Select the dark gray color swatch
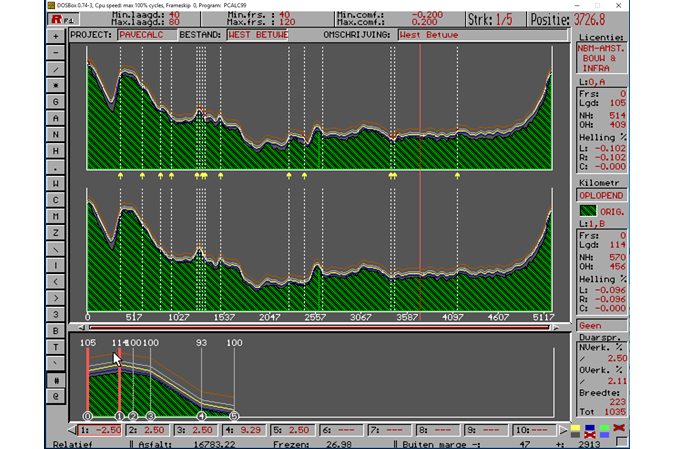Viewport: 675px width, 449px height. tap(575, 435)
